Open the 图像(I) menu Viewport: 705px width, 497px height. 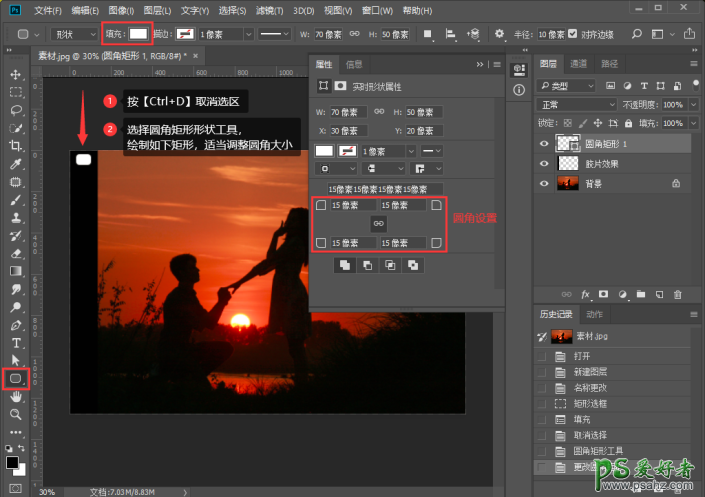(x=121, y=10)
